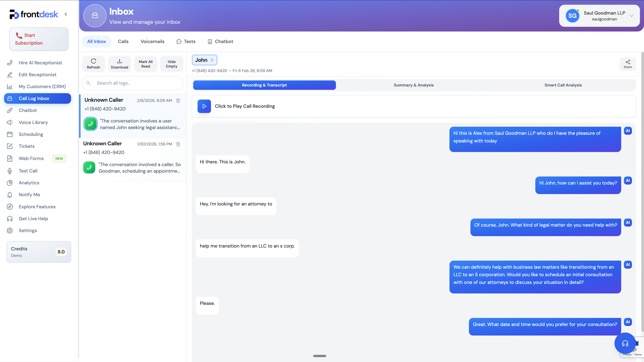Download the call logs
The width and height of the screenshot is (644, 362).
120,64
